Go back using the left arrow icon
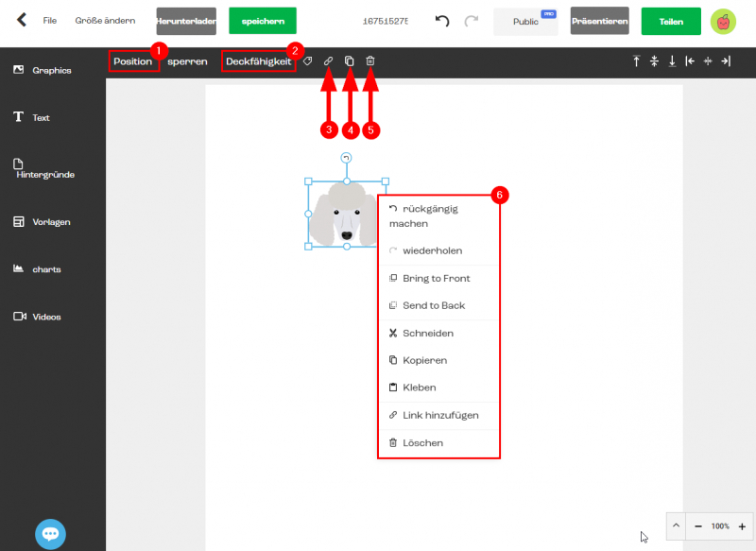Viewport: 756px width, 551px height. click(21, 20)
